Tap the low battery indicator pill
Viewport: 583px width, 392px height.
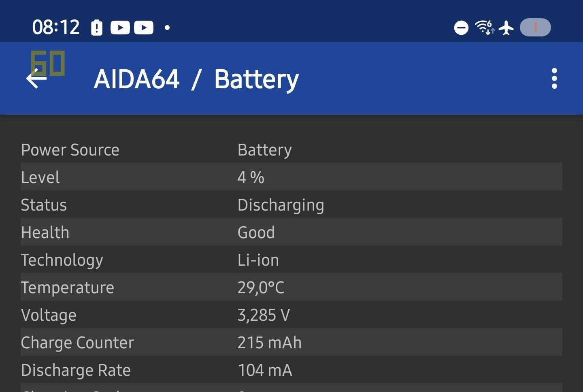(x=535, y=28)
